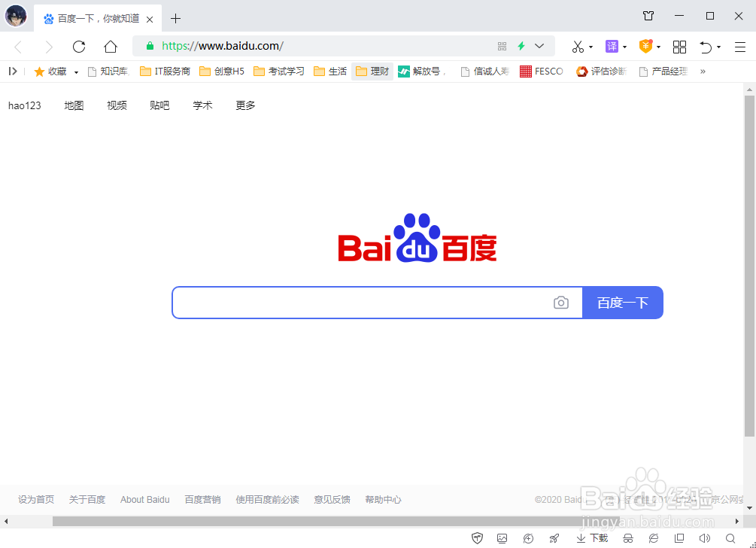Mute page audio with the speaker icon
Screen dimensions: 756x548
point(705,537)
